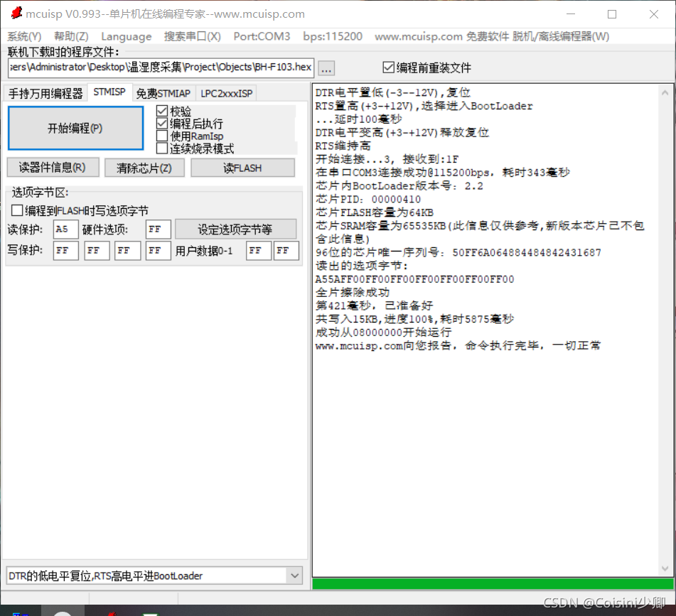Click log line '全片擦除成功'

353,293
